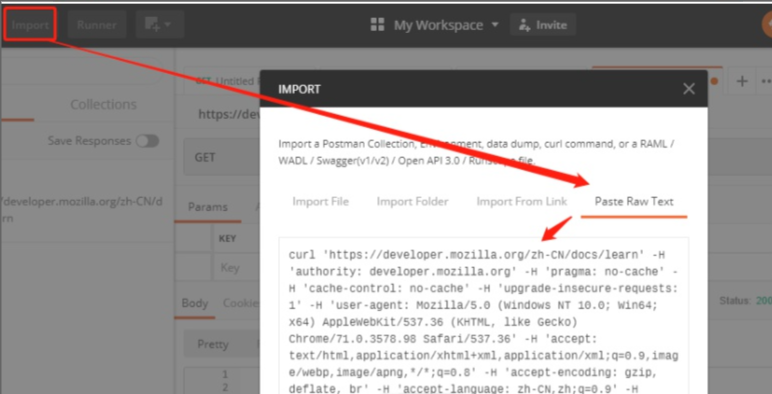Click the Invite button
Screen dimensions: 772x394
pos(543,25)
